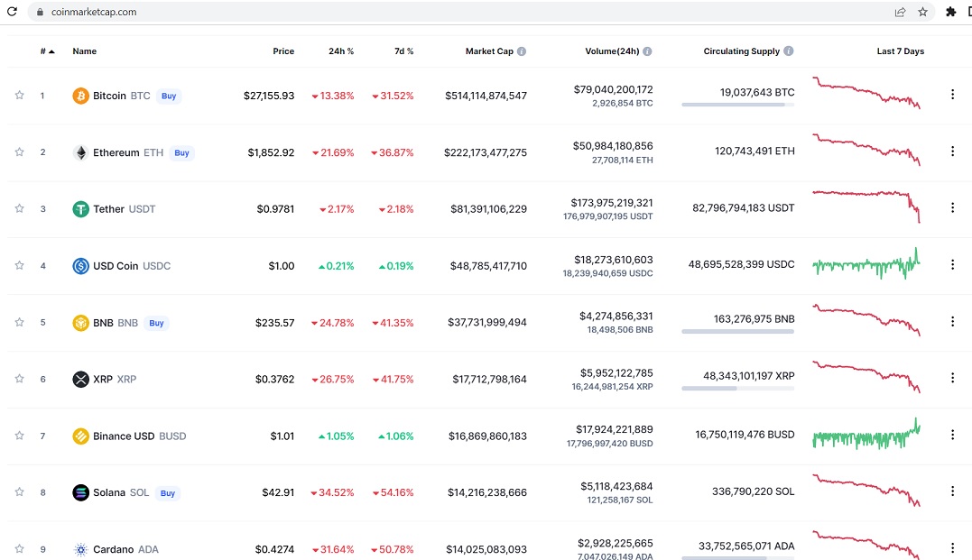Click the BNB logo icon
Screen dimensions: 972x560
pyautogui.click(x=80, y=323)
